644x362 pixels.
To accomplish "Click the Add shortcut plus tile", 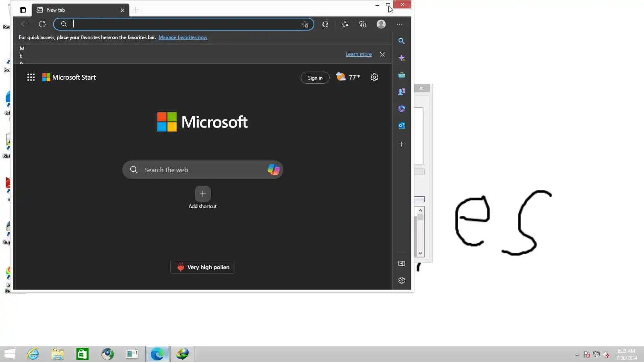I will tap(203, 194).
